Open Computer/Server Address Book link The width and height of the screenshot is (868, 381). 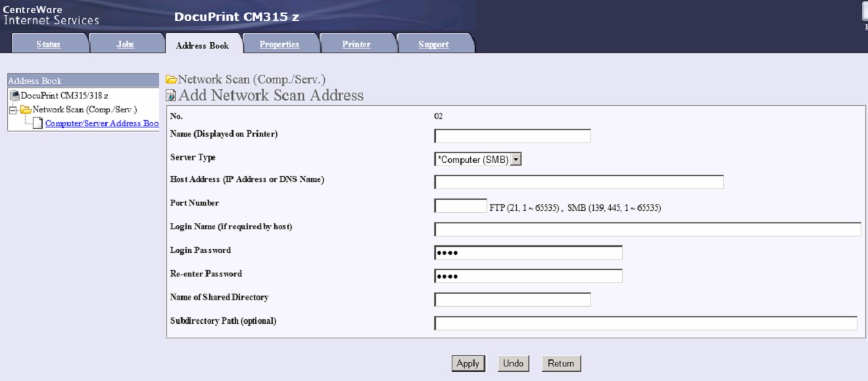tap(102, 123)
